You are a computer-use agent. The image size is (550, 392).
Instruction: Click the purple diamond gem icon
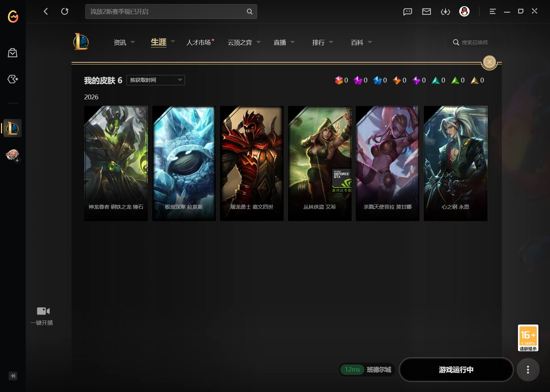417,80
